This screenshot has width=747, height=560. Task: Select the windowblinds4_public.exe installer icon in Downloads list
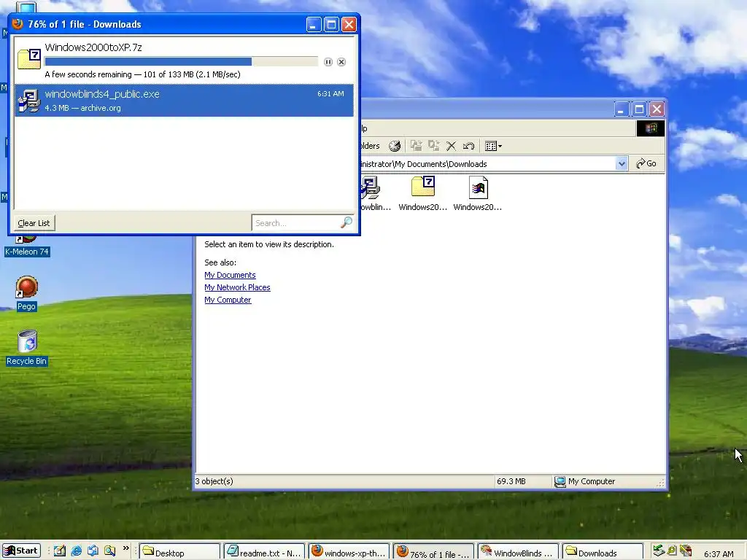click(x=29, y=101)
